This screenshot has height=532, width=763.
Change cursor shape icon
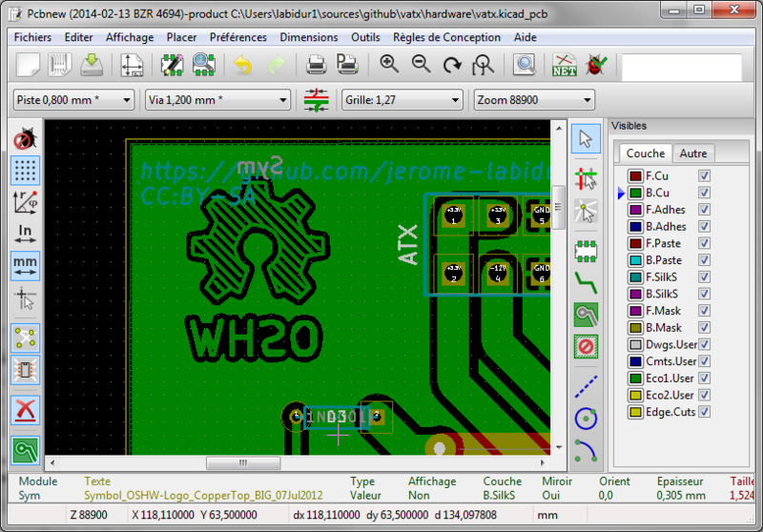(26, 298)
